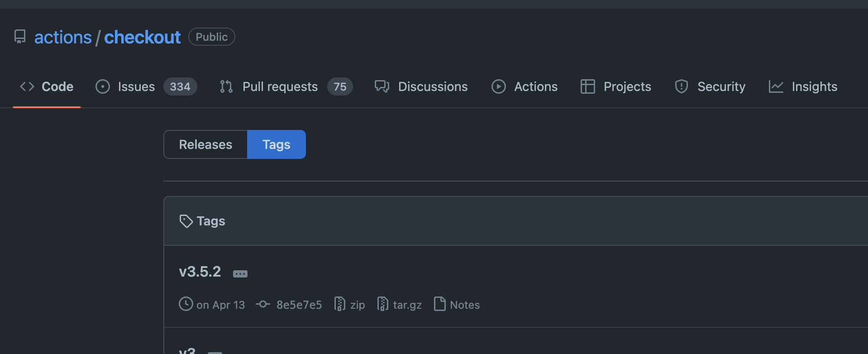The width and height of the screenshot is (868, 354).
Task: Open the v3.5.2 release Notes
Action: coord(465,305)
